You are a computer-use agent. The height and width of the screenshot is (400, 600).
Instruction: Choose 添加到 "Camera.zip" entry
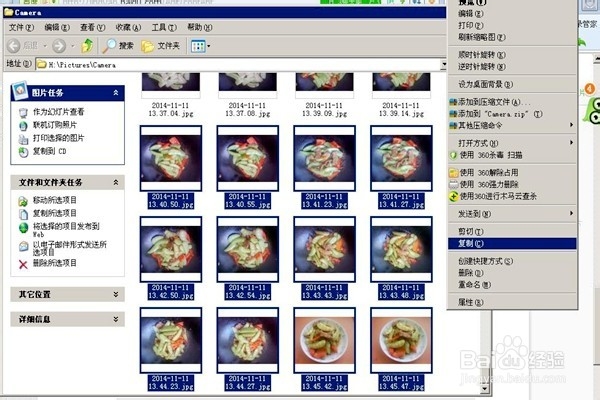(x=512, y=114)
